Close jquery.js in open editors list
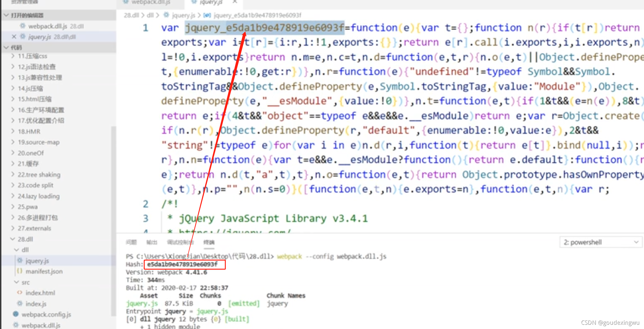 14,37
